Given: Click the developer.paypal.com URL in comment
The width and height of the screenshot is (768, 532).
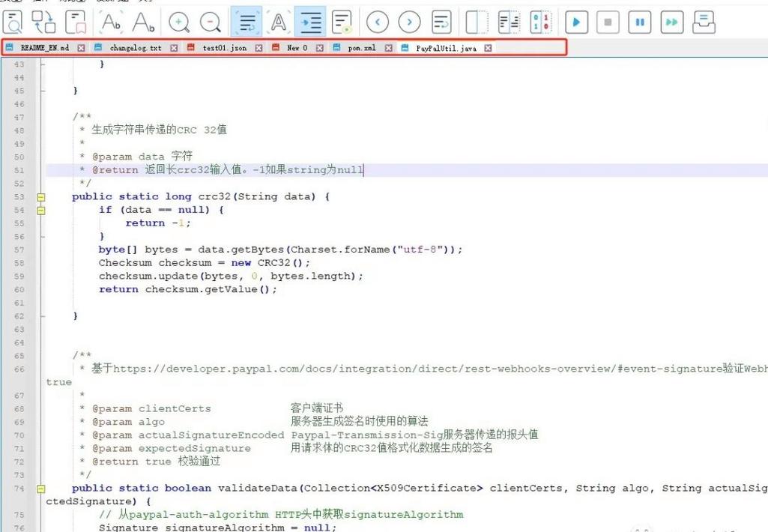Looking at the screenshot, I should click(x=419, y=369).
